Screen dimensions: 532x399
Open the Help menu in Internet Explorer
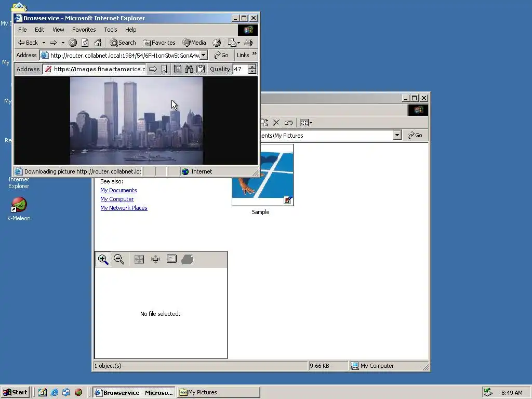click(x=130, y=30)
